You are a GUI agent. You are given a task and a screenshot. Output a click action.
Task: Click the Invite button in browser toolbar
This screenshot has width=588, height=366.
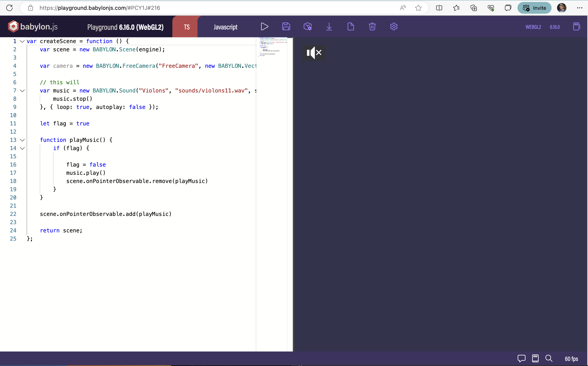coord(534,8)
